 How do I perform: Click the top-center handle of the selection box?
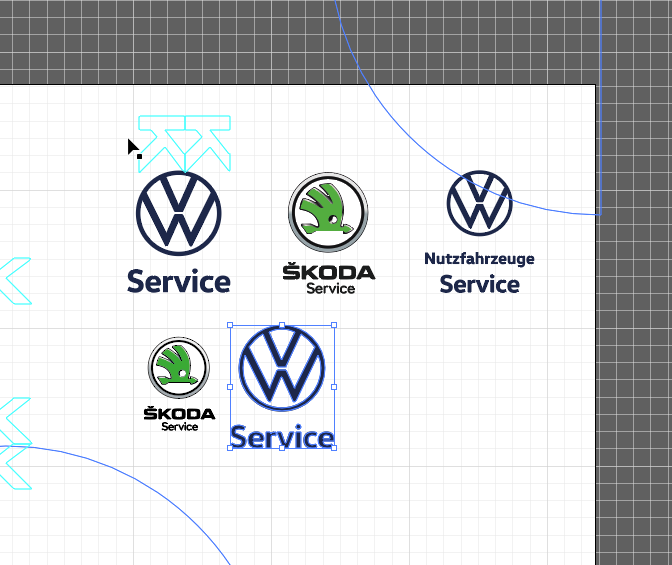(x=282, y=325)
